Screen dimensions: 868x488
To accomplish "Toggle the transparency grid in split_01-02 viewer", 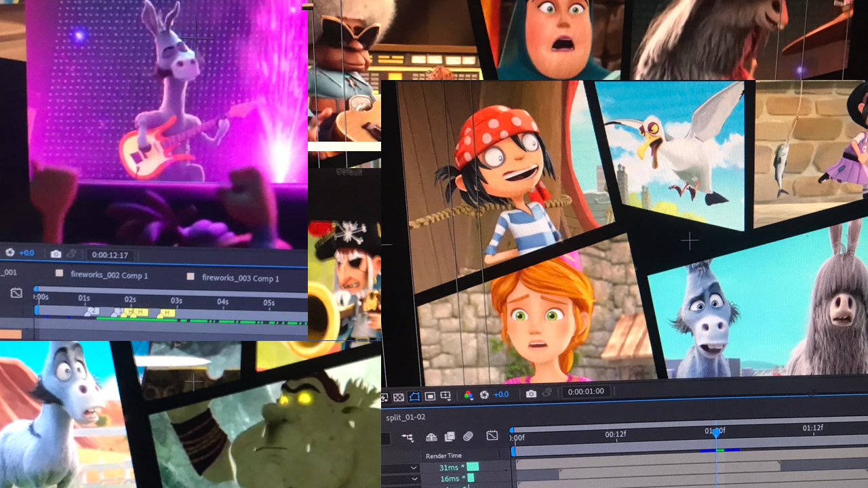I will [399, 396].
